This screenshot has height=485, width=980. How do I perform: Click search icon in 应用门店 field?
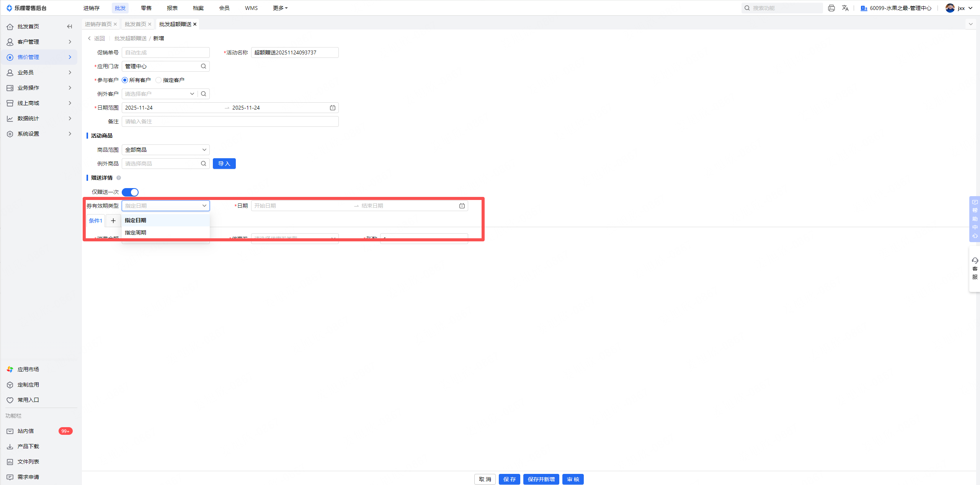[x=204, y=66]
